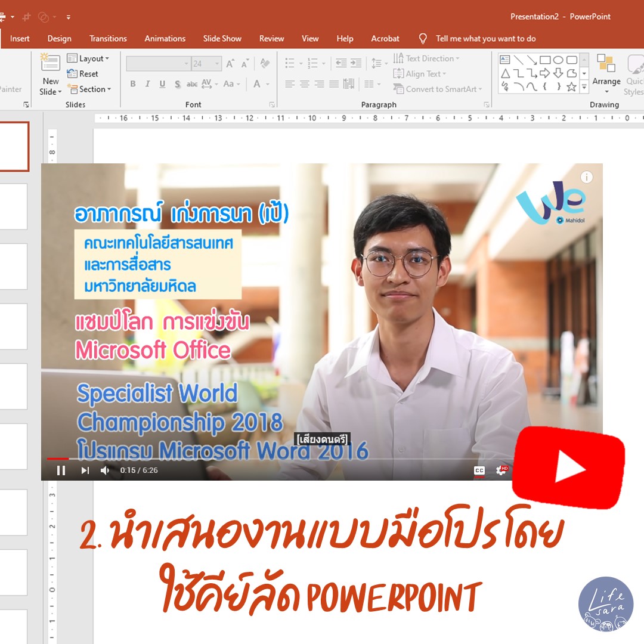
Task: Go to the Animations tab
Action: (165, 39)
